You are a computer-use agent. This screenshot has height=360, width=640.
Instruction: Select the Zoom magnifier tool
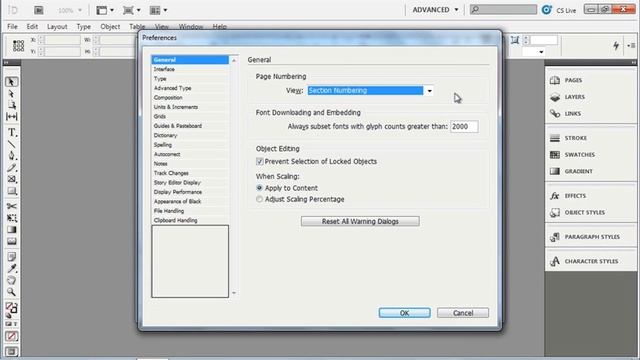(11, 292)
